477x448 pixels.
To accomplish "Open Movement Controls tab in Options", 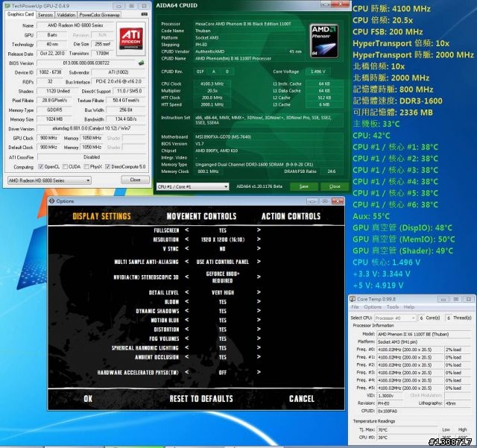I will point(201,216).
